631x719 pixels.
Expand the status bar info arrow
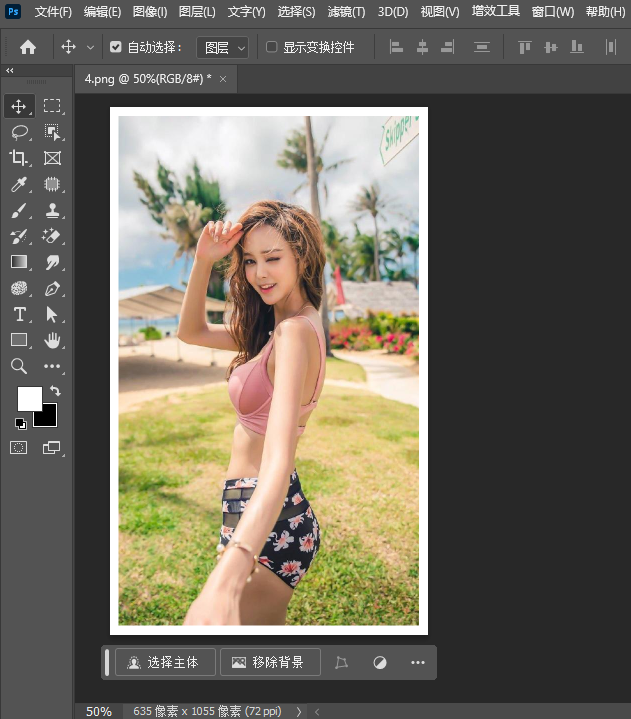[298, 712]
